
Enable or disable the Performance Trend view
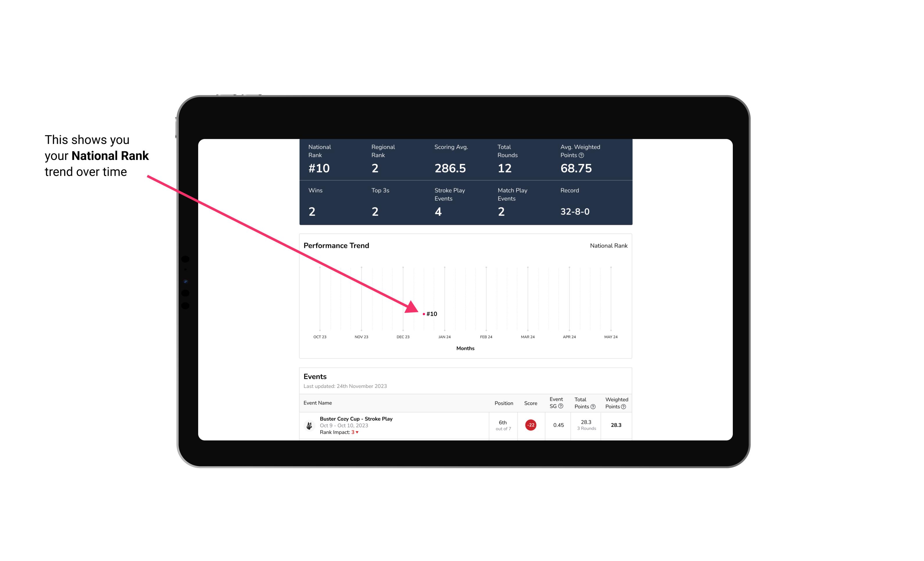[336, 245]
